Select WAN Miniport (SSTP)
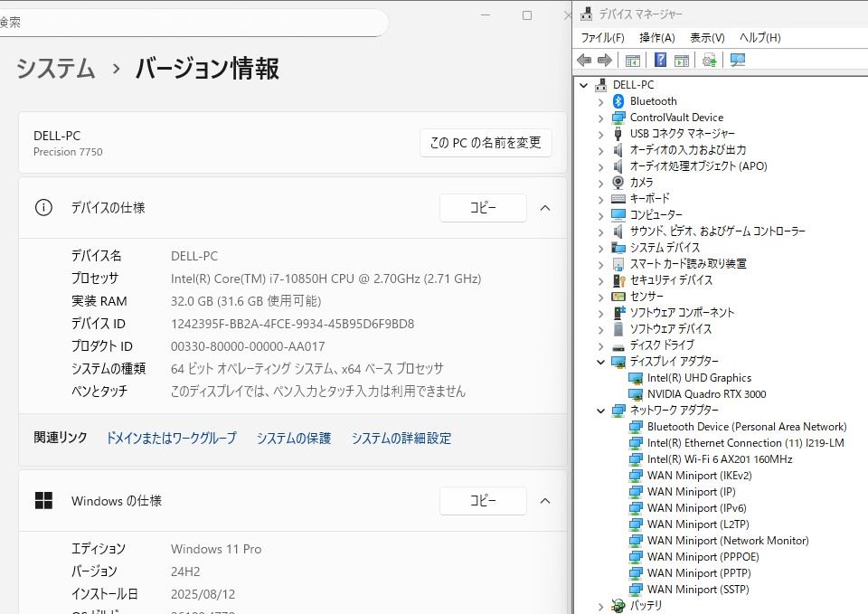The height and width of the screenshot is (614, 868). tap(698, 590)
